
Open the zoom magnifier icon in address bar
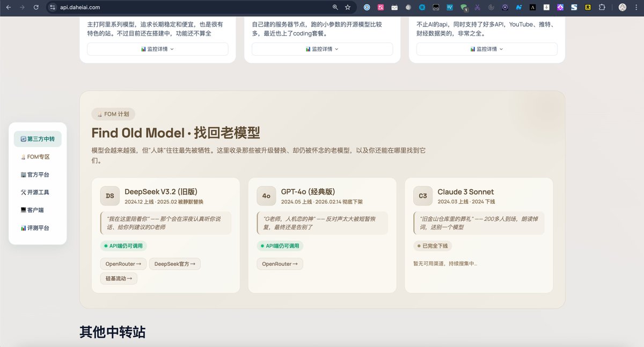[335, 8]
